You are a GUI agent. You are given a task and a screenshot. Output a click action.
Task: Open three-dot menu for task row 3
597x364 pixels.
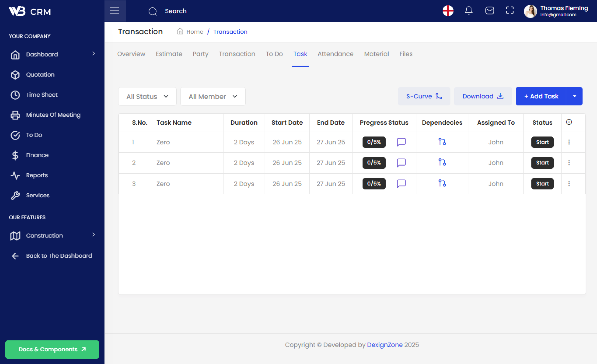pos(569,184)
